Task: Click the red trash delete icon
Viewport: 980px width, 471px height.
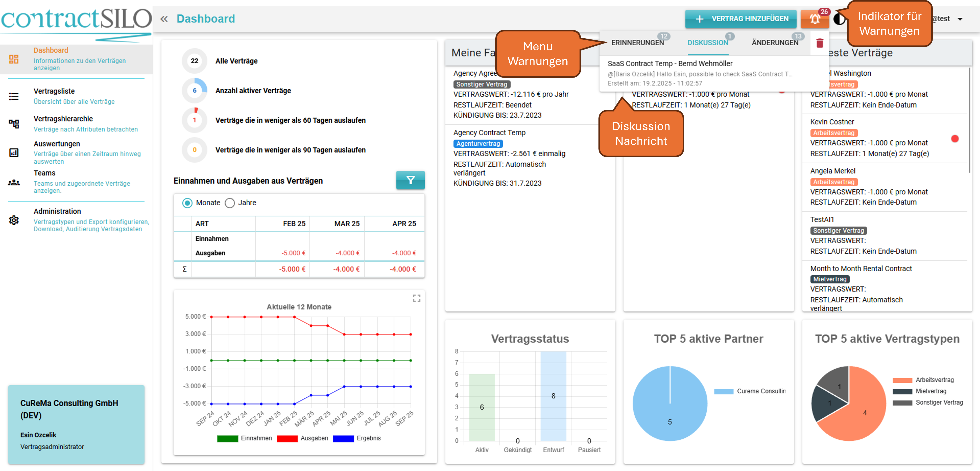Action: point(819,43)
